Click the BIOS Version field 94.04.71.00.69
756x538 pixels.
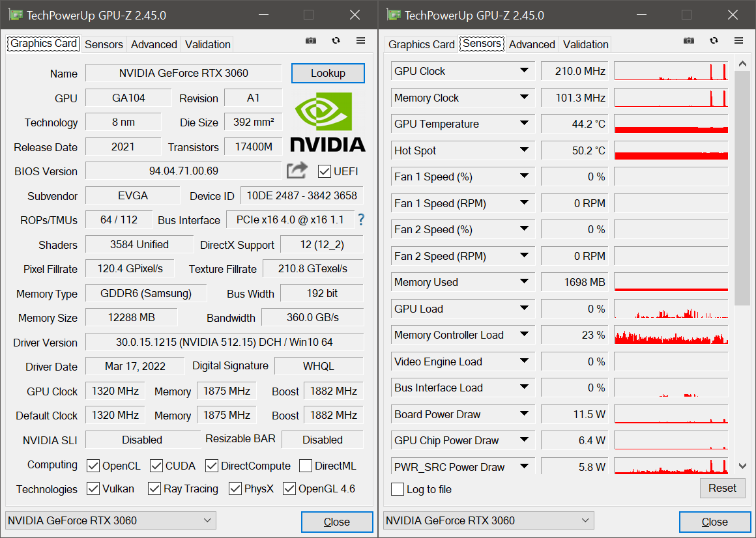click(x=184, y=171)
